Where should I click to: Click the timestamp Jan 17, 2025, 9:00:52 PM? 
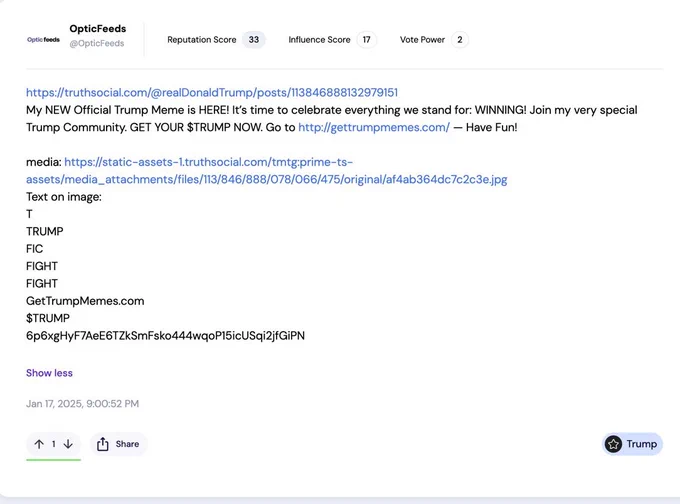click(x=82, y=404)
